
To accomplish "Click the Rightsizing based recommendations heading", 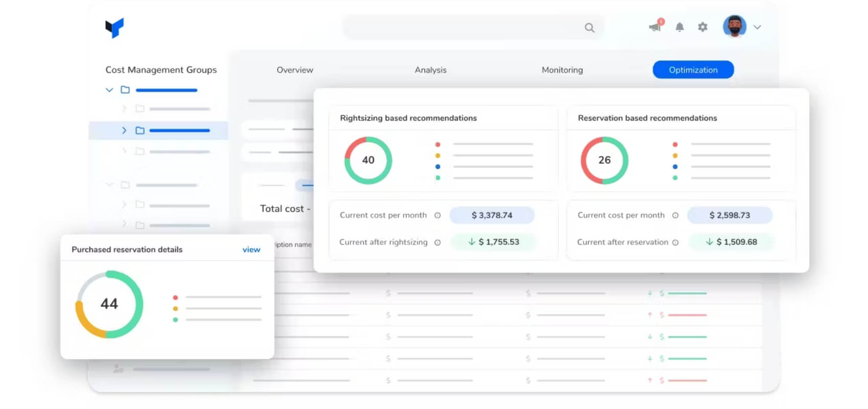I will pos(408,118).
